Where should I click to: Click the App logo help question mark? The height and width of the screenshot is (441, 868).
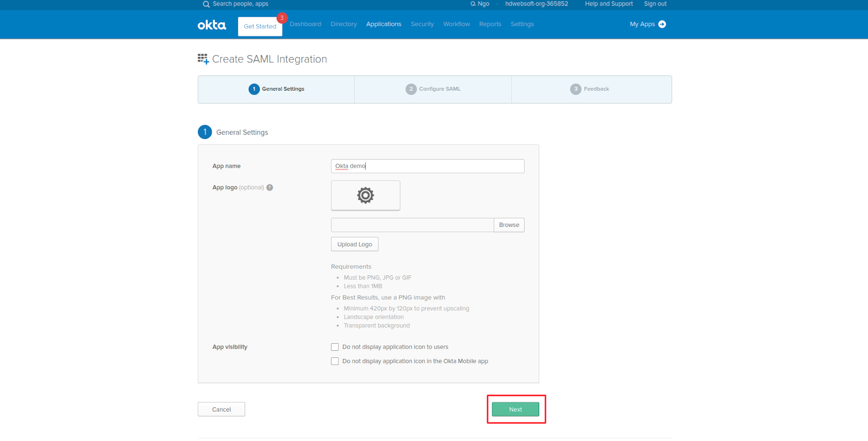pyautogui.click(x=270, y=188)
